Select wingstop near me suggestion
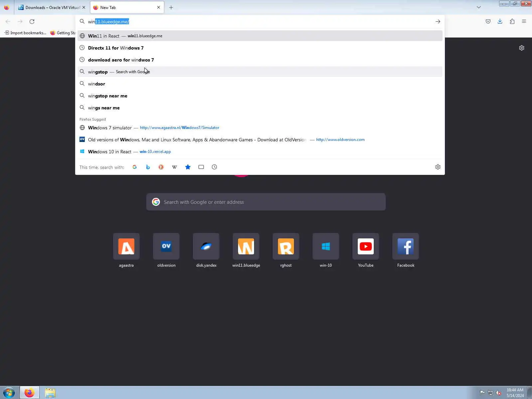 [x=260, y=96]
